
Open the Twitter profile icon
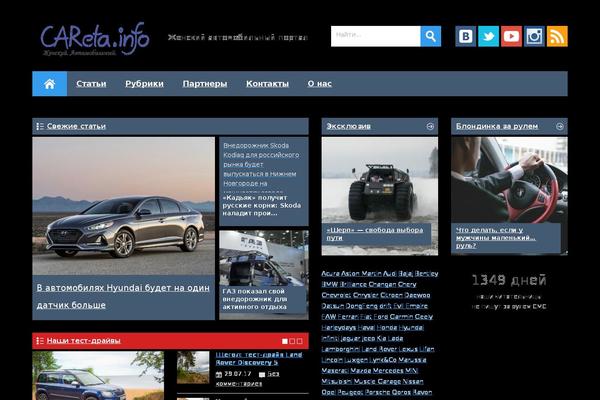pyautogui.click(x=489, y=36)
